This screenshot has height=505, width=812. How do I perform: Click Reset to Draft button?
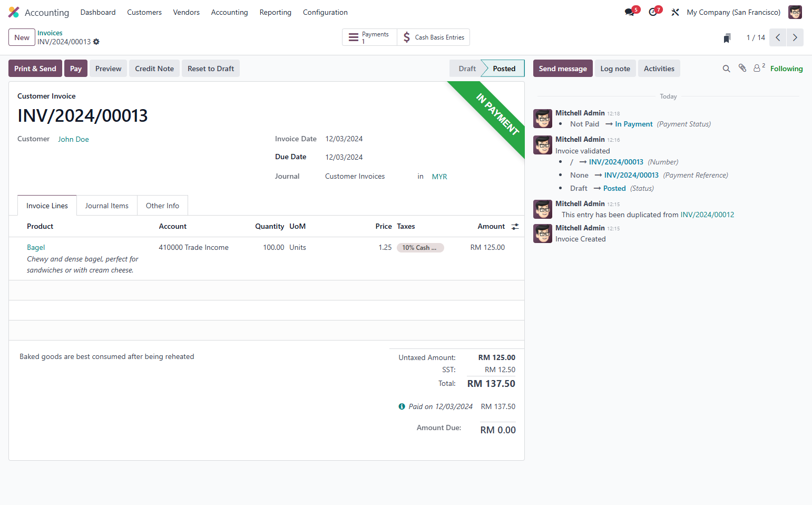pos(211,69)
